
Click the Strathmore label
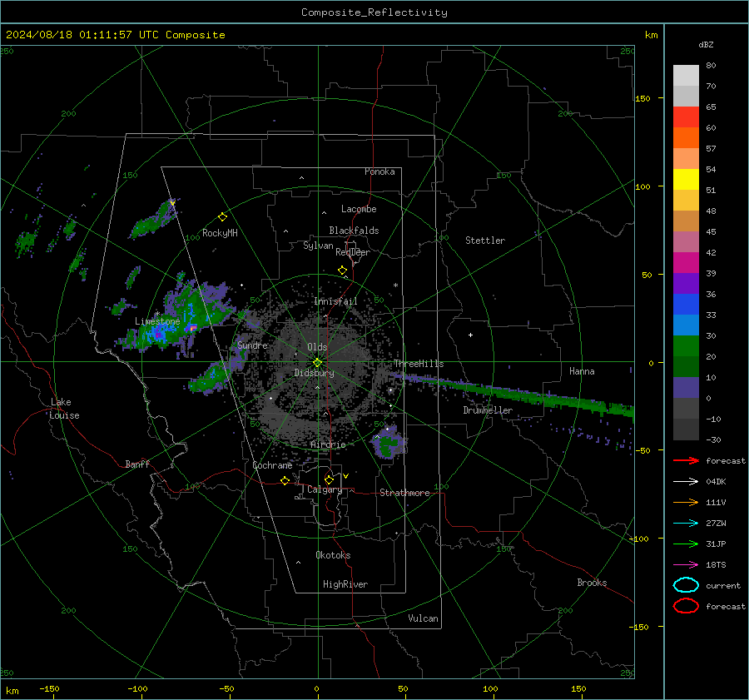point(405,493)
